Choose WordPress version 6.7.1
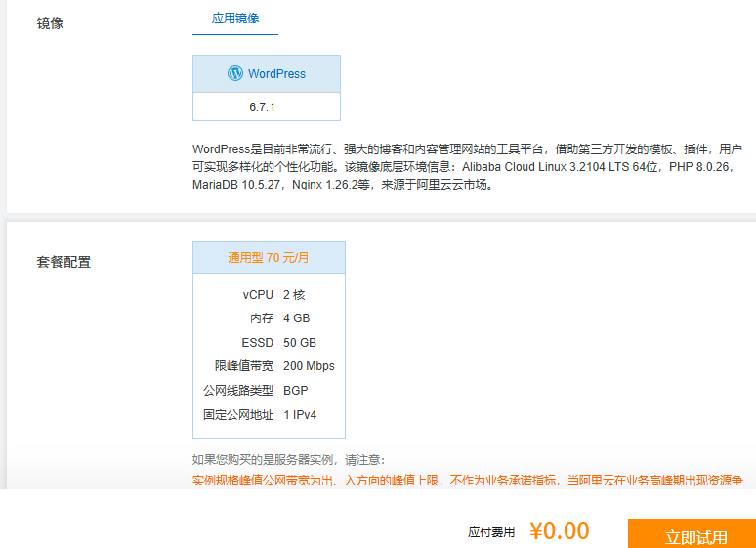756x548 pixels. 267,106
